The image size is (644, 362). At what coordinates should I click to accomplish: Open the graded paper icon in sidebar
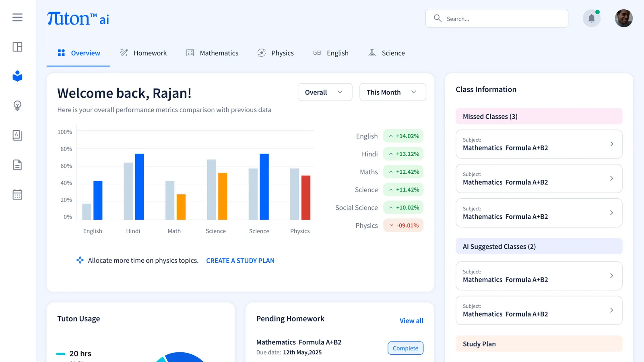coord(17,135)
